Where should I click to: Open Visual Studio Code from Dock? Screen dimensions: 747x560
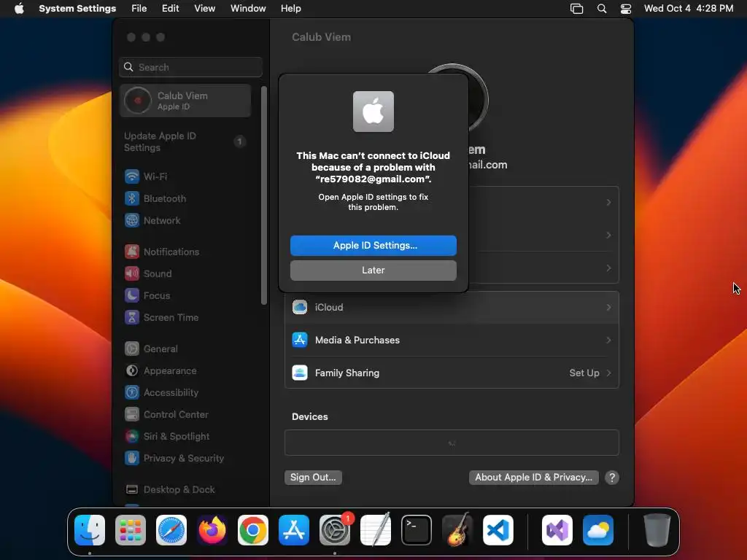[x=498, y=530]
